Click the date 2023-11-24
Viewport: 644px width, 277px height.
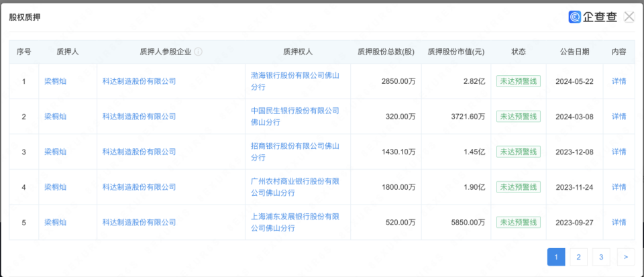point(574,187)
